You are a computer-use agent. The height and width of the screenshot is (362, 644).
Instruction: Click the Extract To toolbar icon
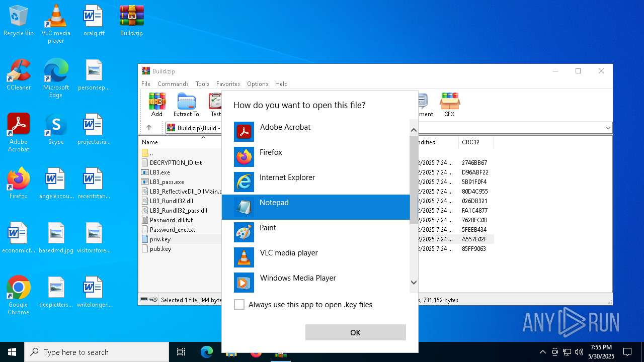coord(186,105)
